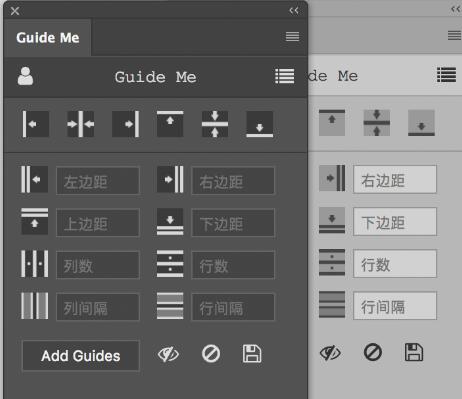The image size is (462, 399).
Task: Add guide at top edge in dark panel
Action: point(170,124)
